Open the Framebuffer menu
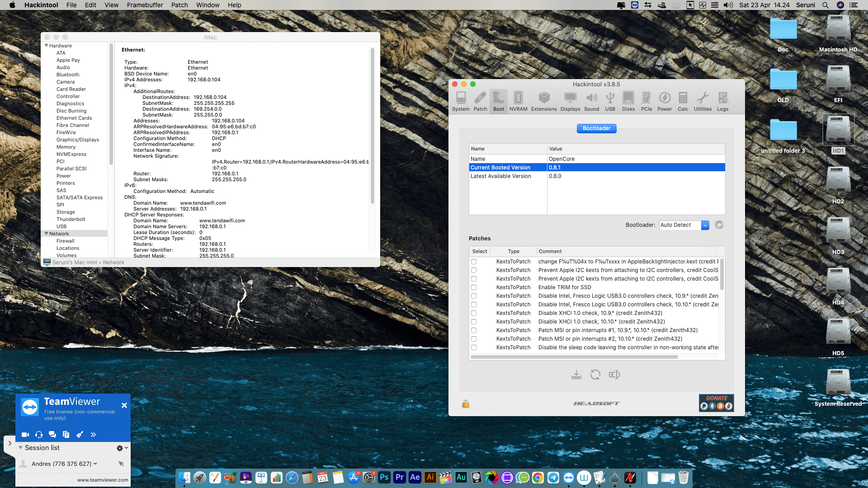 coord(145,5)
